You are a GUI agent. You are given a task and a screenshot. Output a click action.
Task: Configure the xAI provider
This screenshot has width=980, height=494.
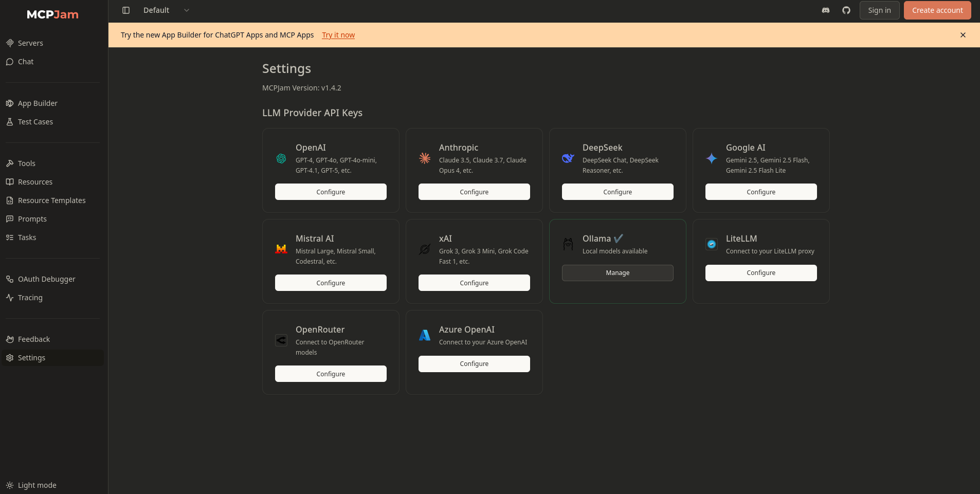(x=474, y=283)
